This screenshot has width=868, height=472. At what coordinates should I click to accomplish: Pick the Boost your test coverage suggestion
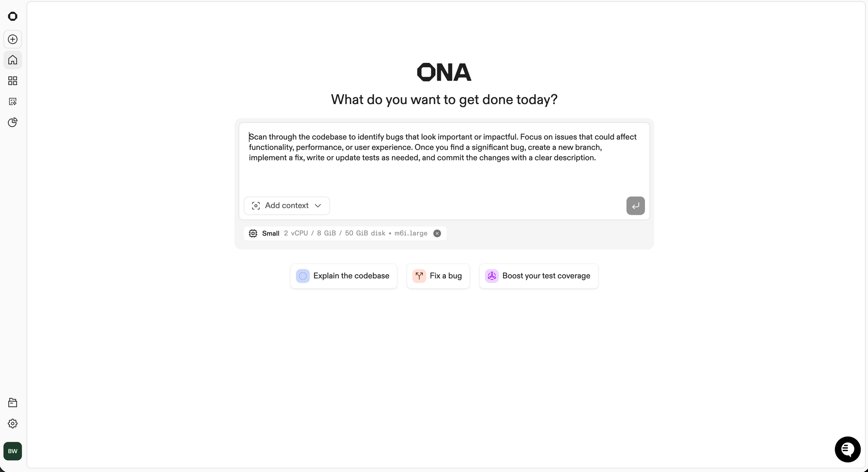click(538, 276)
